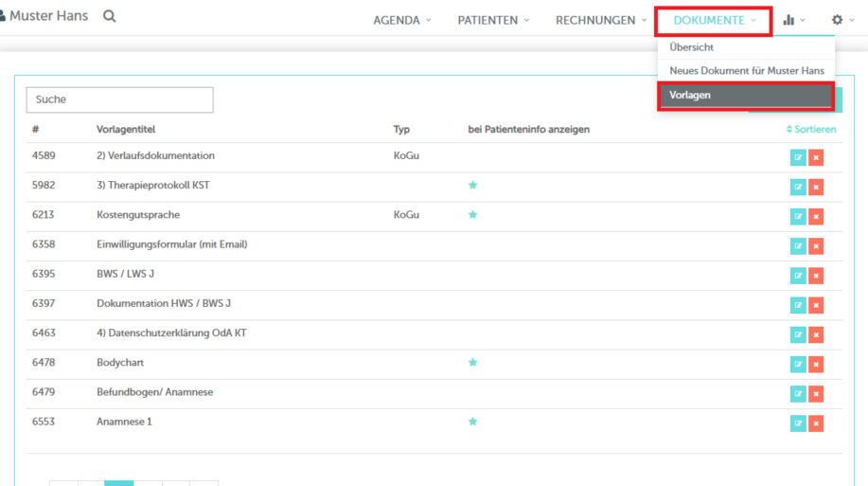This screenshot has height=486, width=868.
Task: Edit the Befundbogen/ Anamnese template
Action: point(798,394)
